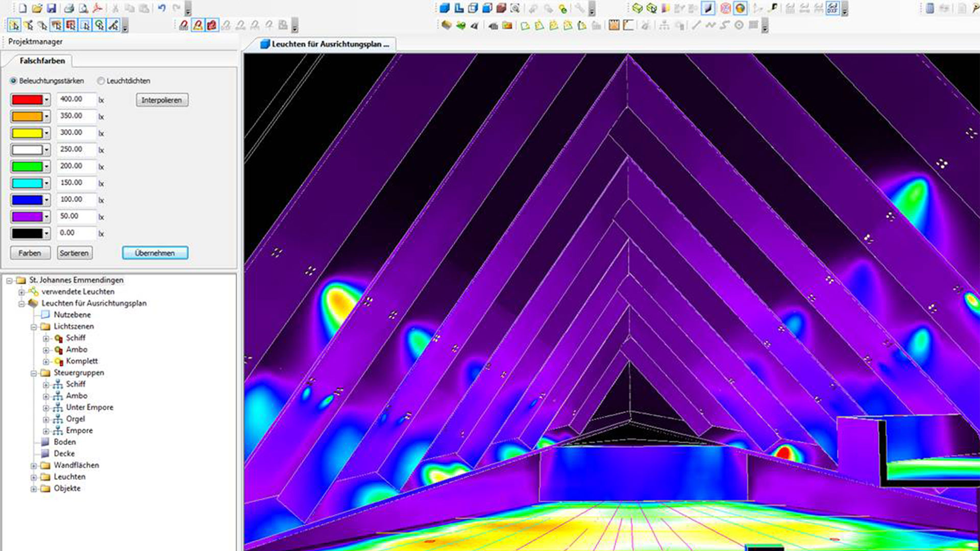Click the Open file folder icon
Viewport: 980px width, 551px height.
tap(37, 8)
